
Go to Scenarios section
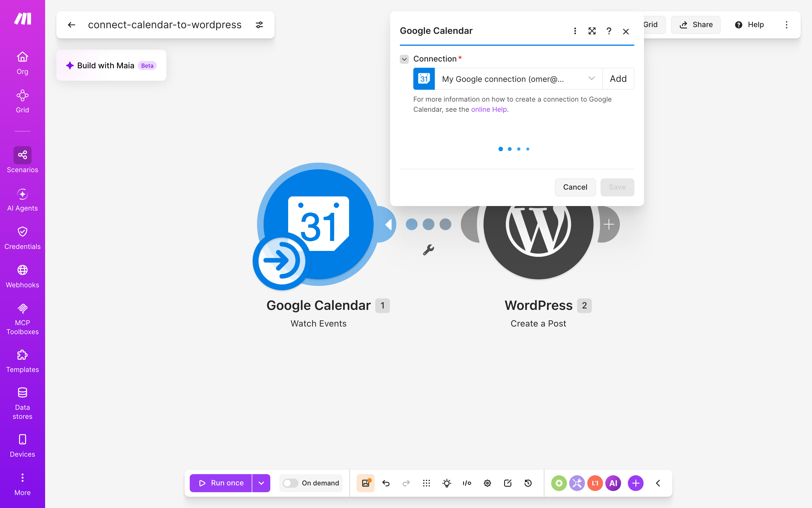pyautogui.click(x=23, y=160)
